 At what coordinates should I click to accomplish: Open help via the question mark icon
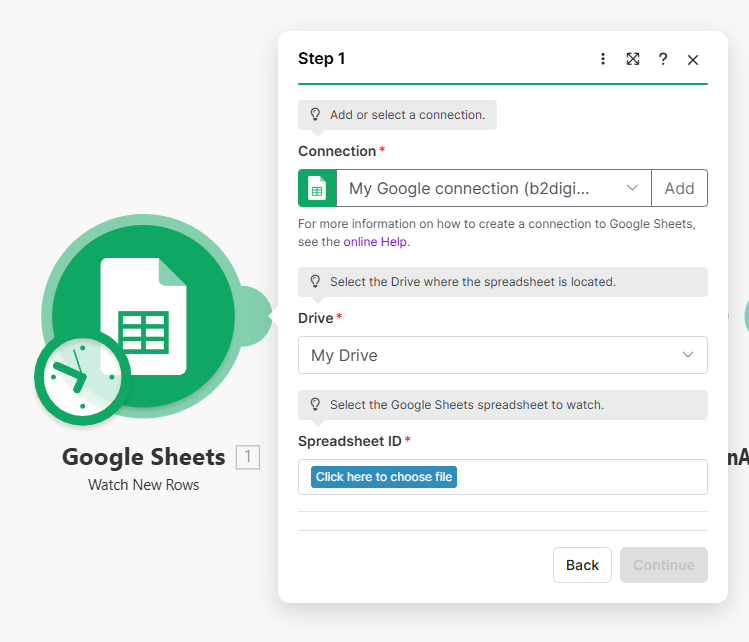pyautogui.click(x=663, y=59)
